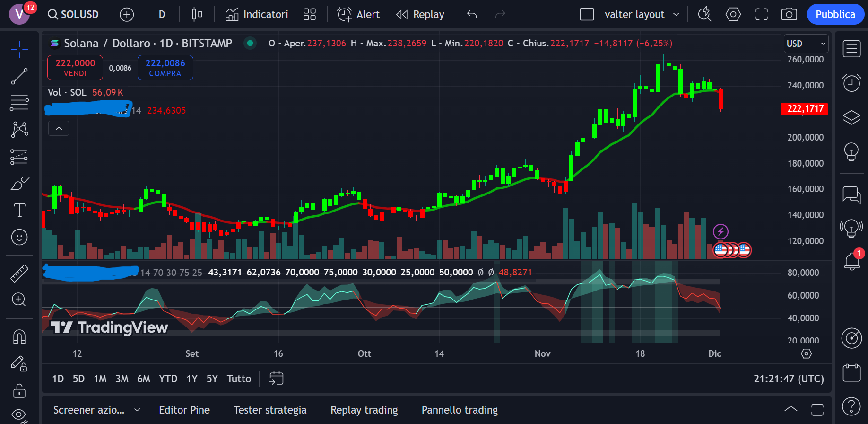
Task: Open SOLUSD symbol search
Action: [x=73, y=14]
